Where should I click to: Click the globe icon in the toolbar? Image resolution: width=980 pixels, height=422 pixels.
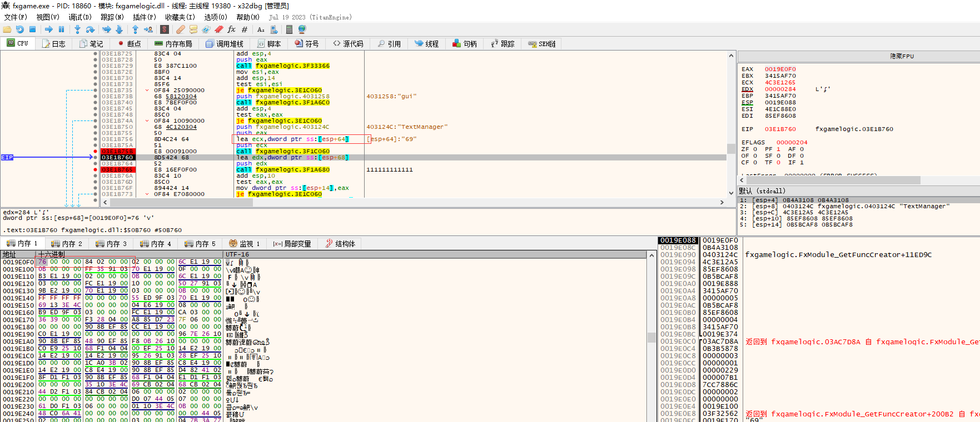pyautogui.click(x=302, y=29)
